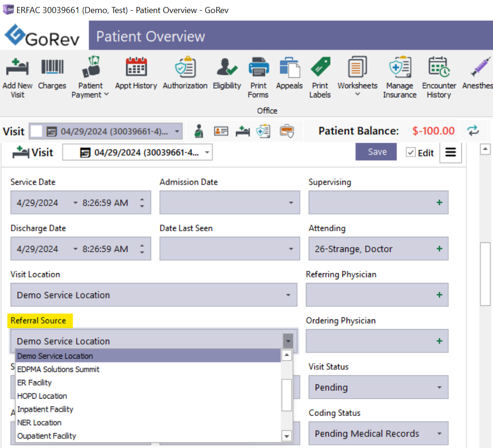Open the Discharge Date calendar dropdown
493x448 pixels.
[x=76, y=249]
